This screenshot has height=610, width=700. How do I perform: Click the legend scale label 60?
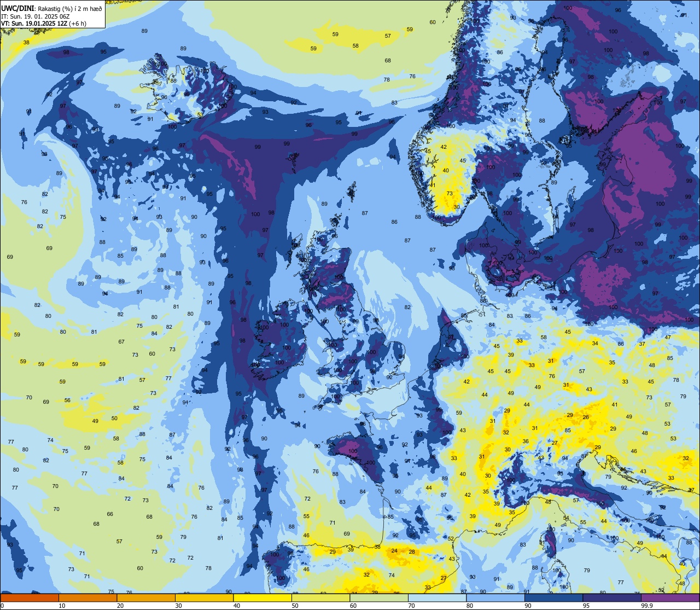coord(353,606)
